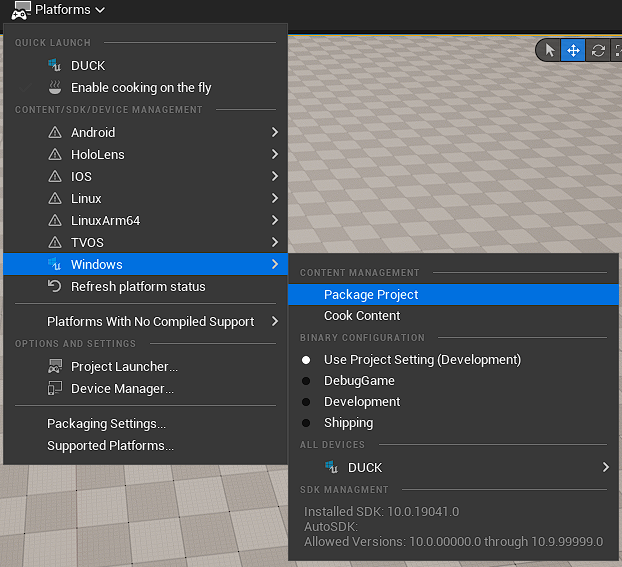
Task: Select the Development radio button
Action: point(306,402)
